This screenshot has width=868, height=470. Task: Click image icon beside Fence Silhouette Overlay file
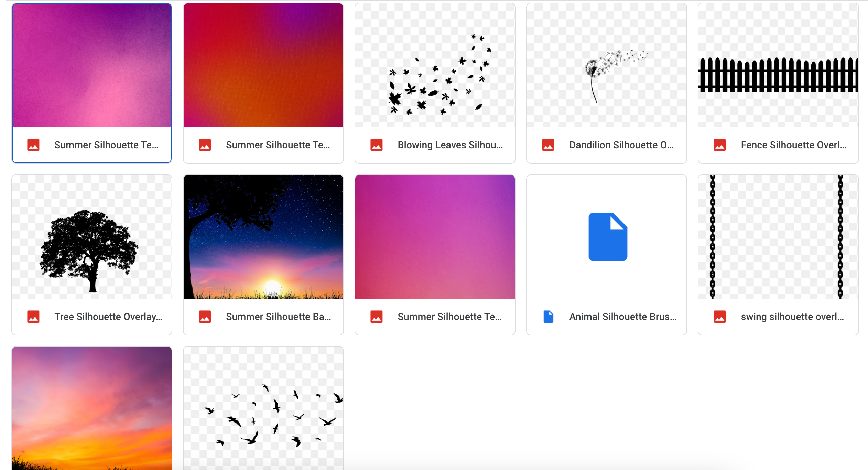tap(719, 145)
